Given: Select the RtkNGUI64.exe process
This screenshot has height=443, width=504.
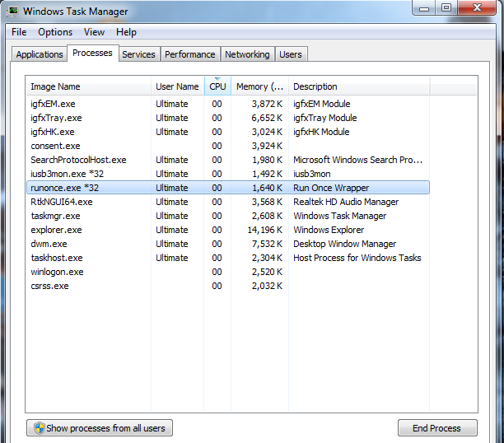Looking at the screenshot, I should pos(228,202).
